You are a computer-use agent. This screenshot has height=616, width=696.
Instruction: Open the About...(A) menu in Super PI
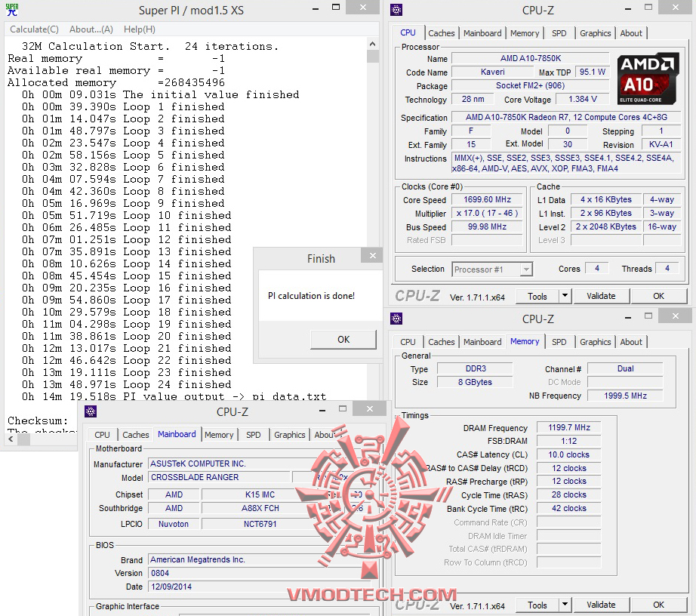pos(91,29)
